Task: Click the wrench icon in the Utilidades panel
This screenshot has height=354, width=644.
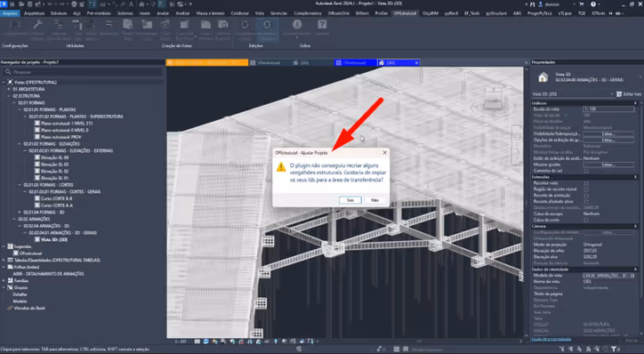Action: (x=37, y=25)
